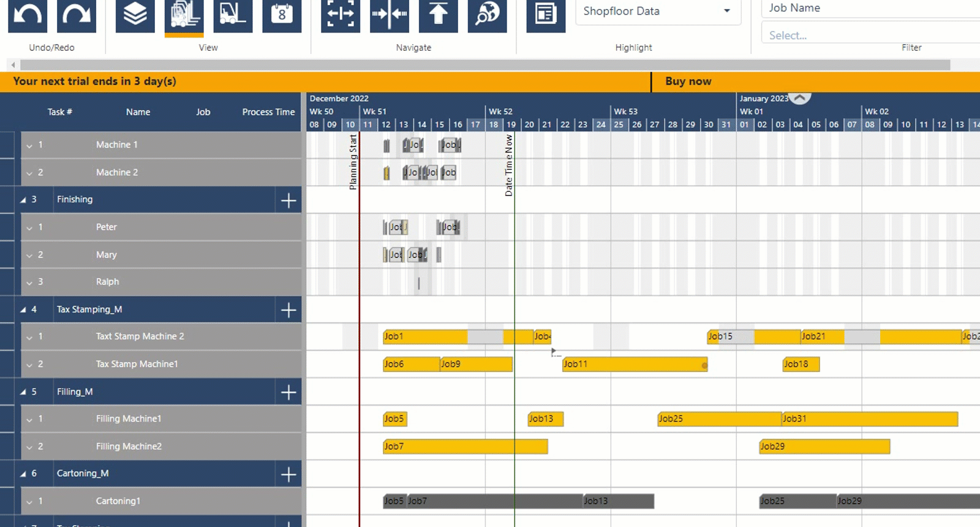Expand the Tax Stamp Machine1 row chevron

[x=29, y=365]
